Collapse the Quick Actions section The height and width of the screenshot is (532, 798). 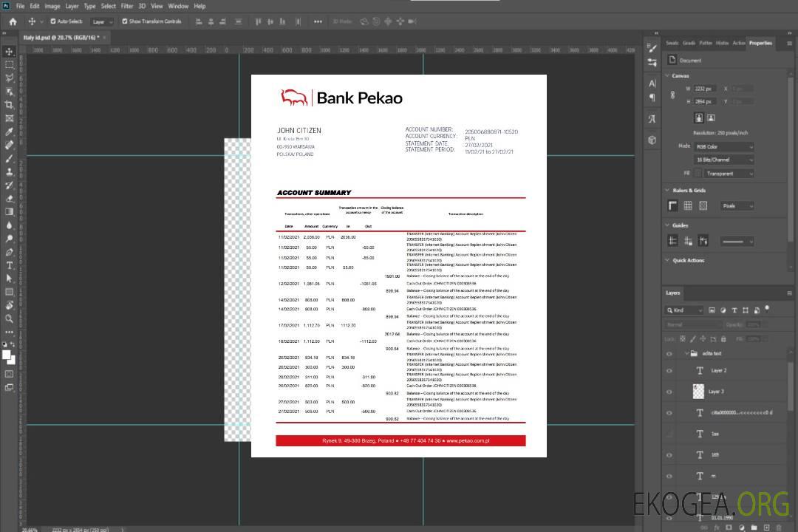pyautogui.click(x=667, y=260)
